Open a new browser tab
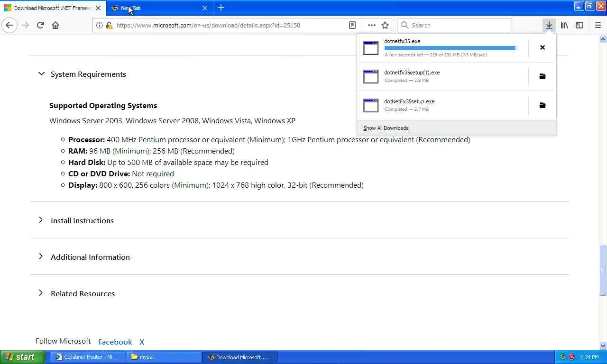The image size is (607, 364). pos(221,8)
